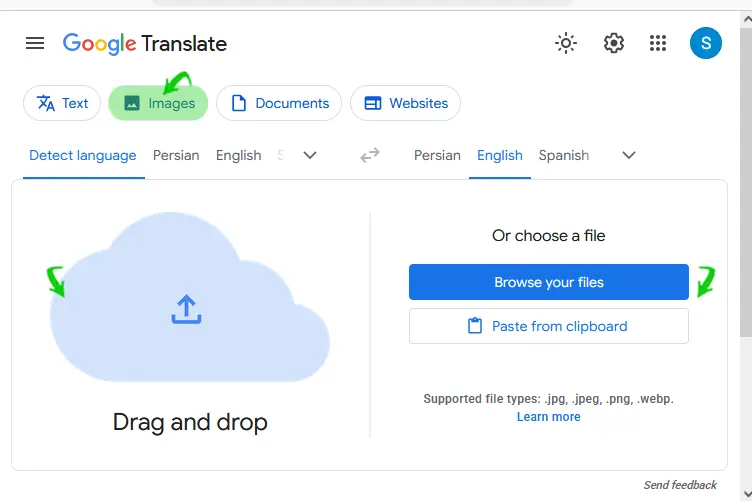Swap source and target languages
Viewport: 752px width, 501px height.
(x=370, y=155)
